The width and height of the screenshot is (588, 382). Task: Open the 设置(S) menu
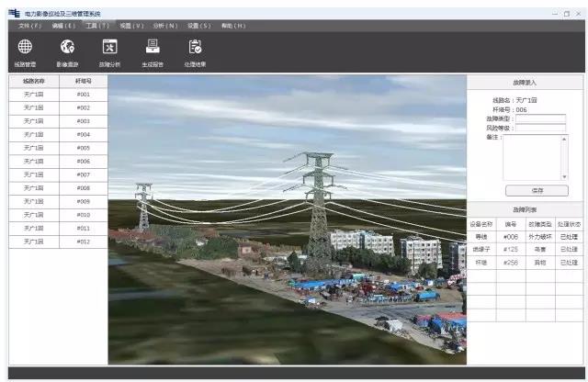click(198, 26)
